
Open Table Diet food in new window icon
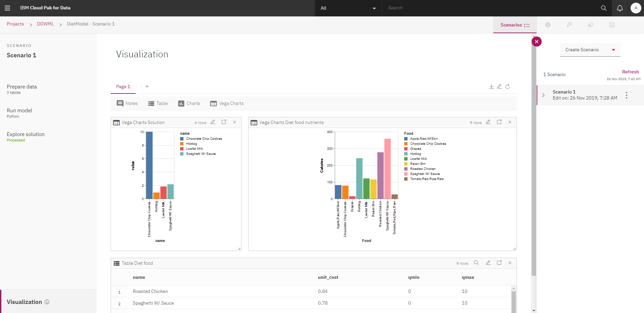point(499,263)
